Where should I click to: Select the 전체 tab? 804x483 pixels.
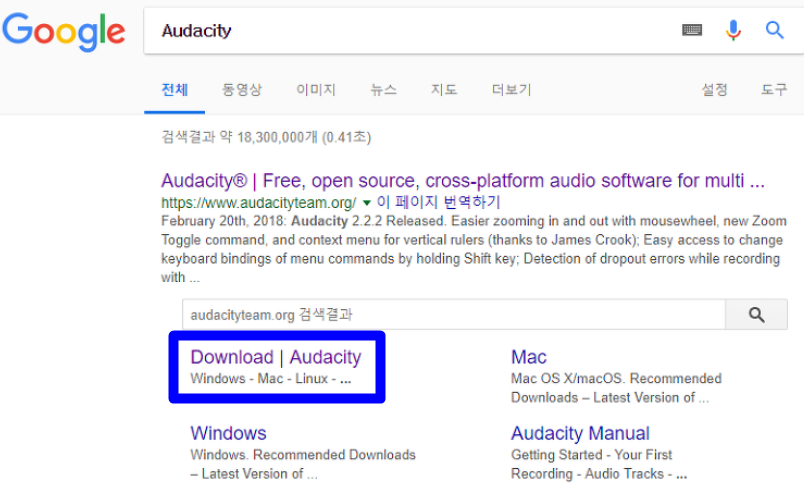[175, 90]
